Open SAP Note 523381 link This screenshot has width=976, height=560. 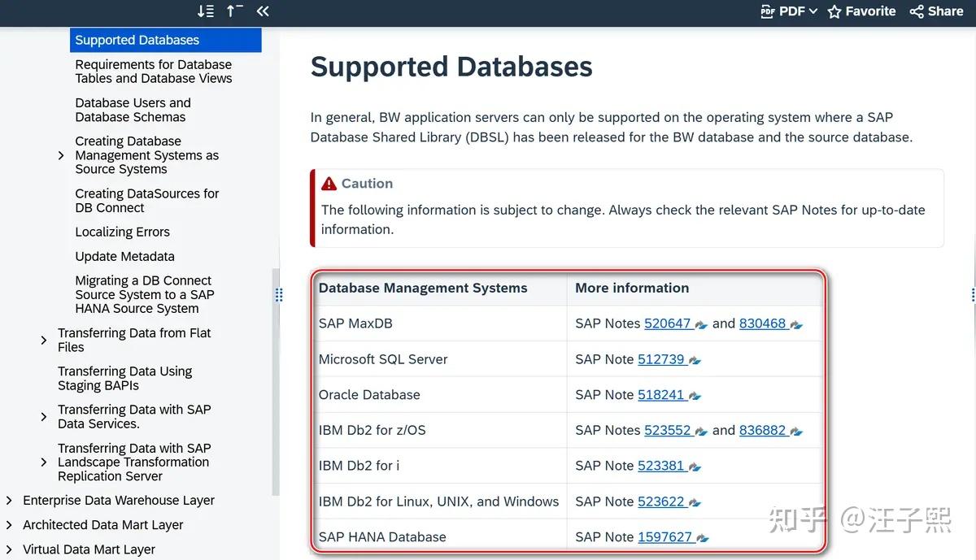click(660, 466)
